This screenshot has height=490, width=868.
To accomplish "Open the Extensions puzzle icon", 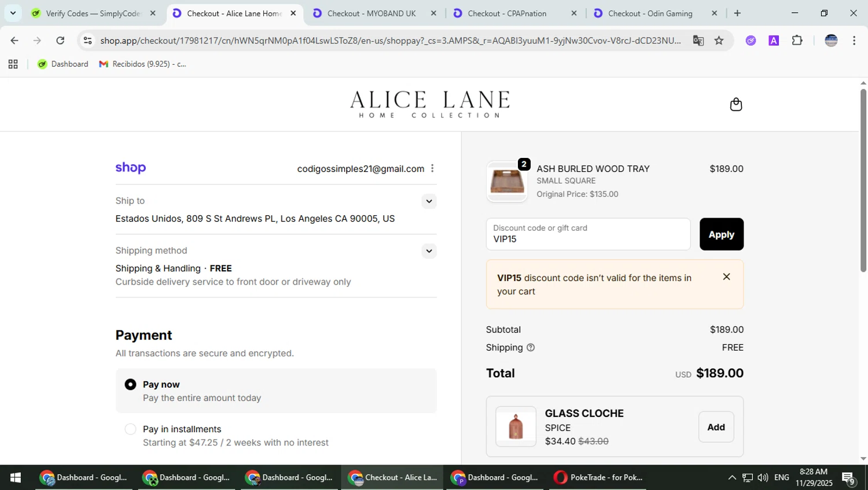I will [x=797, y=40].
